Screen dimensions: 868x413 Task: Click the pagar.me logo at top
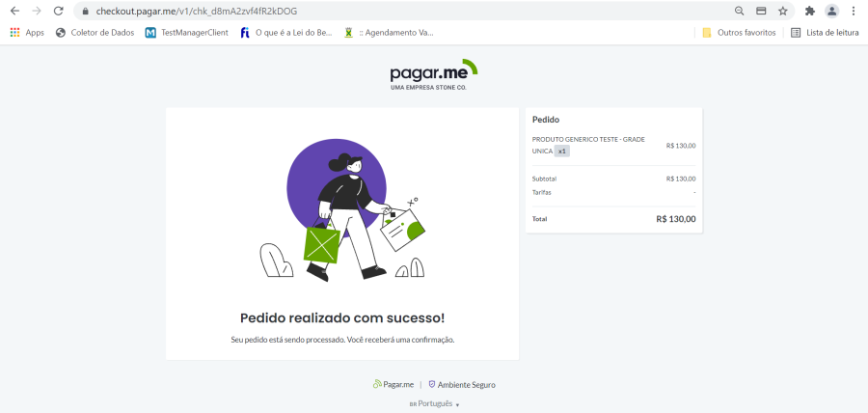(x=433, y=74)
